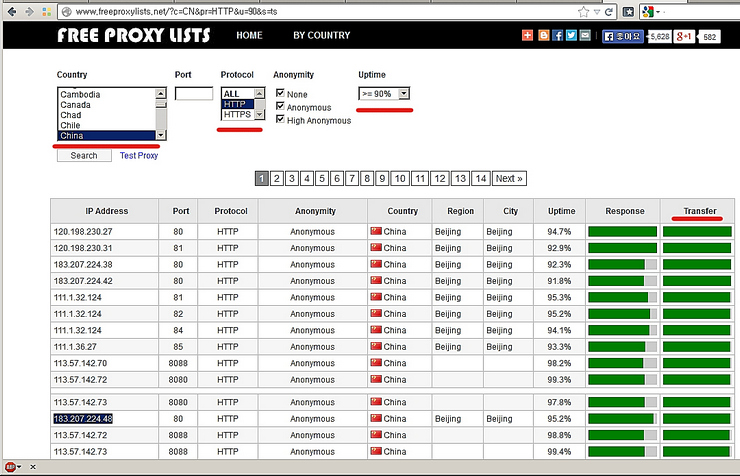This screenshot has width=740, height=476.
Task: Select Chile in country list
Action: 107,125
